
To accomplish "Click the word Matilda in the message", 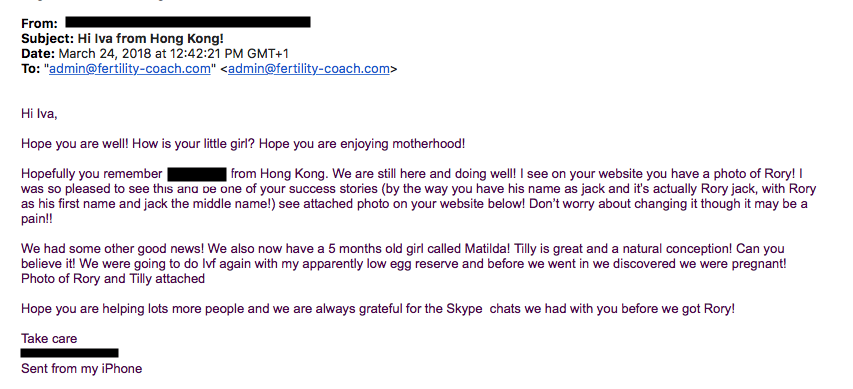I will [x=487, y=249].
